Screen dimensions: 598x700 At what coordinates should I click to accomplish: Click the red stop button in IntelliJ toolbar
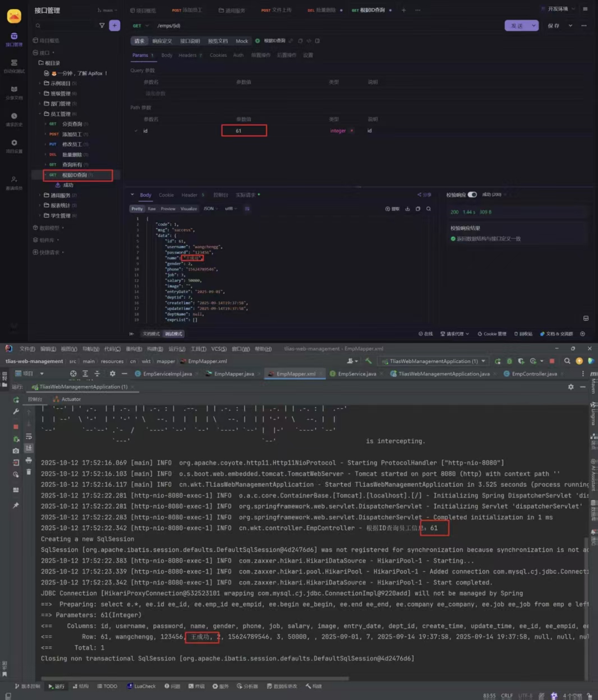552,361
